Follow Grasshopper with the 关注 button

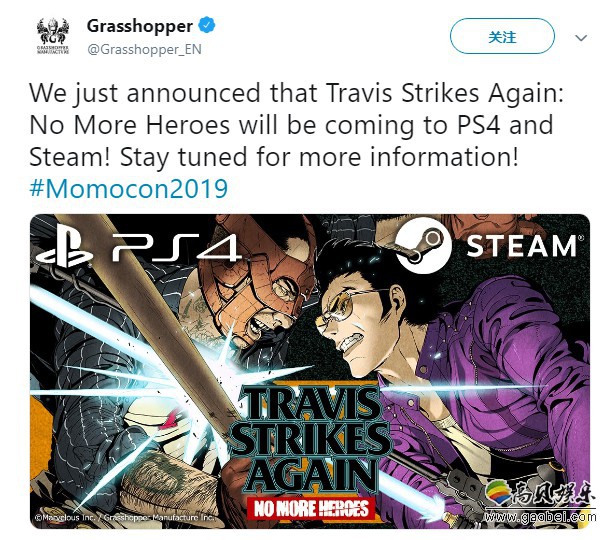tap(502, 37)
